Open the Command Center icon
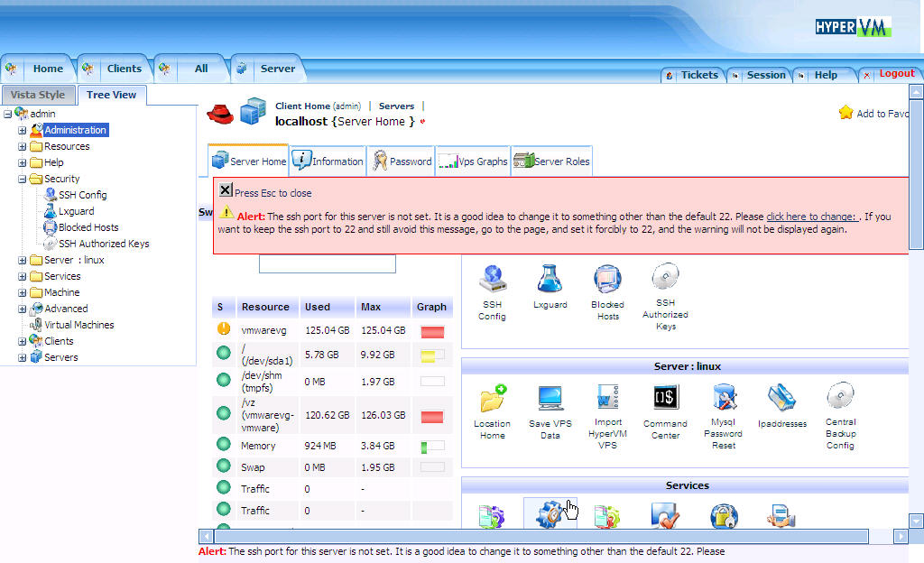 666,398
